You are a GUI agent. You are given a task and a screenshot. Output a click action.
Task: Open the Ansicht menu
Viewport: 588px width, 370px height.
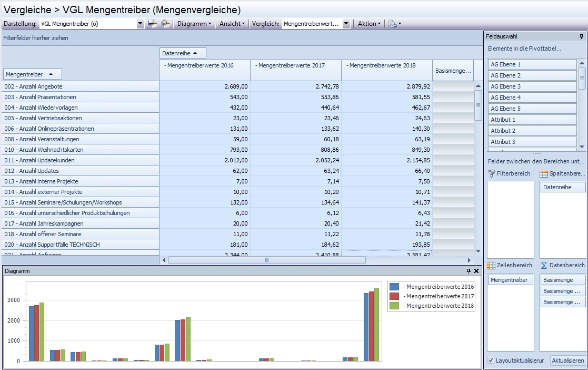tap(232, 24)
